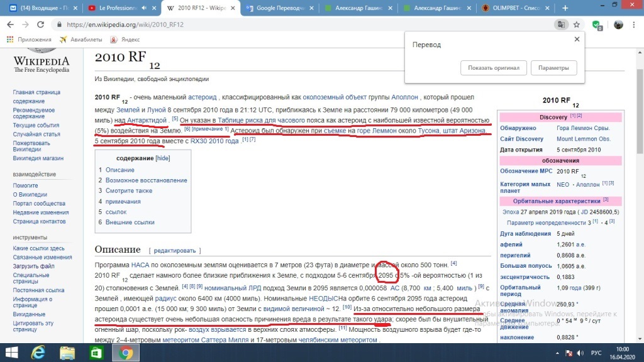Viewport: 644px width, 362px height.
Task: Open the Windows Start menu
Action: pos(11,353)
